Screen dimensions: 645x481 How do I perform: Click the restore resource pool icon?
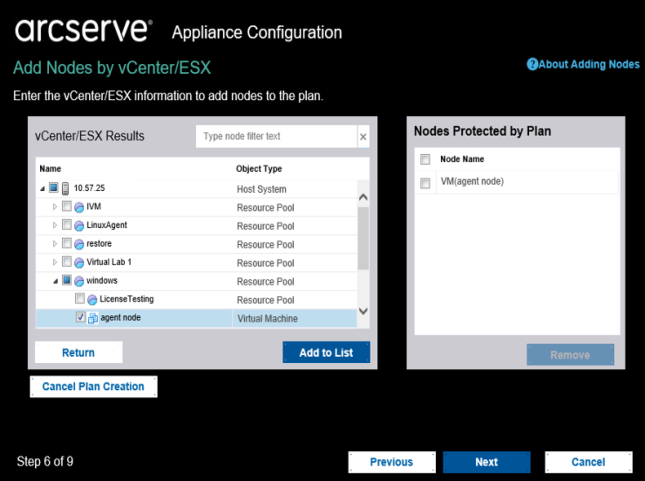[x=79, y=244]
